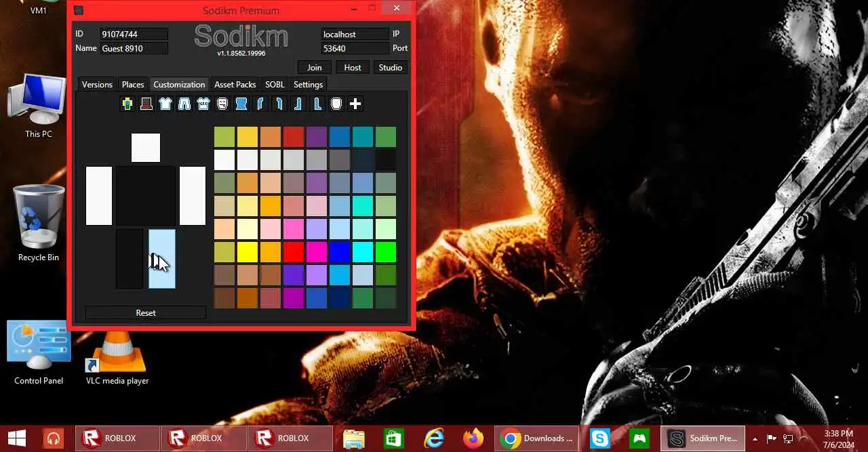Launch Firefox from the taskbar

click(x=473, y=438)
